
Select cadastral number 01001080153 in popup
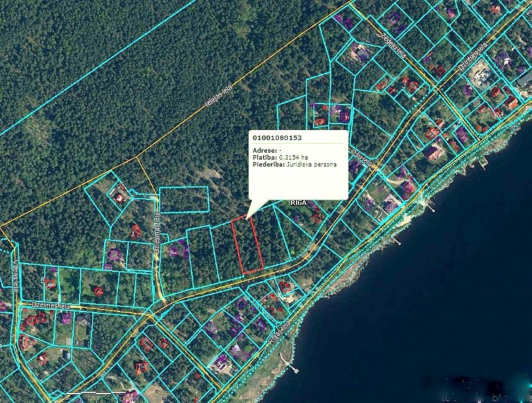coord(277,137)
